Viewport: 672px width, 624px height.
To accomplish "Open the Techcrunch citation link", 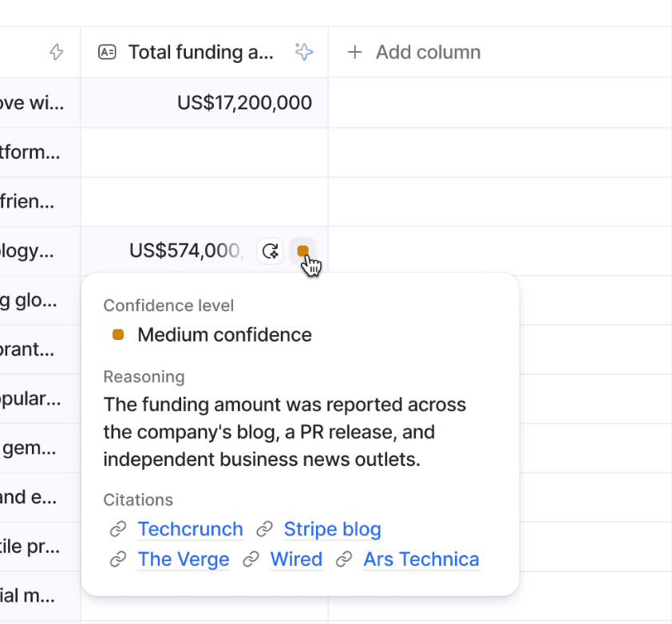I will [x=190, y=529].
